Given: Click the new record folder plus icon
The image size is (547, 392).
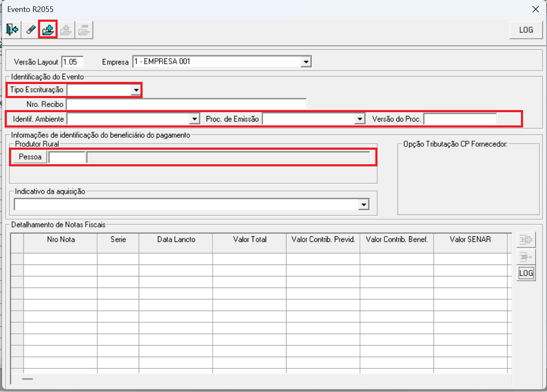Looking at the screenshot, I should (48, 30).
